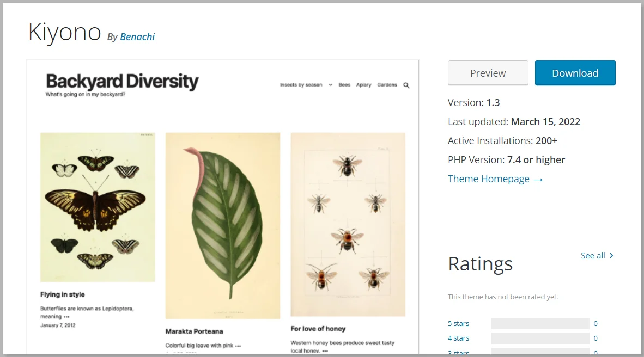
Task: Click the arrow after Theme Homepage
Action: click(538, 180)
